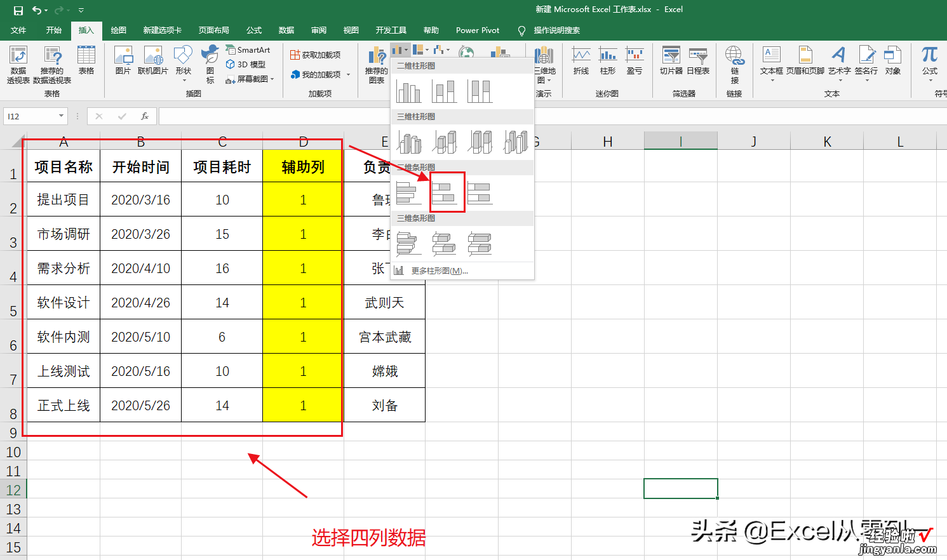
Task: Select 2D stacked bar chart
Action: click(x=444, y=193)
